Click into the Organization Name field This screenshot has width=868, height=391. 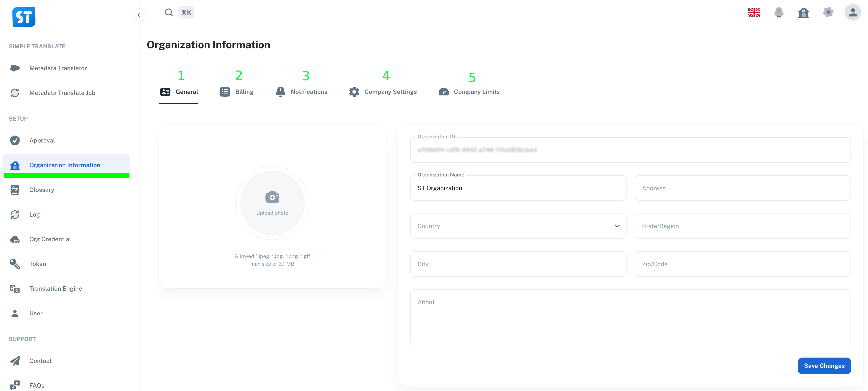(518, 188)
